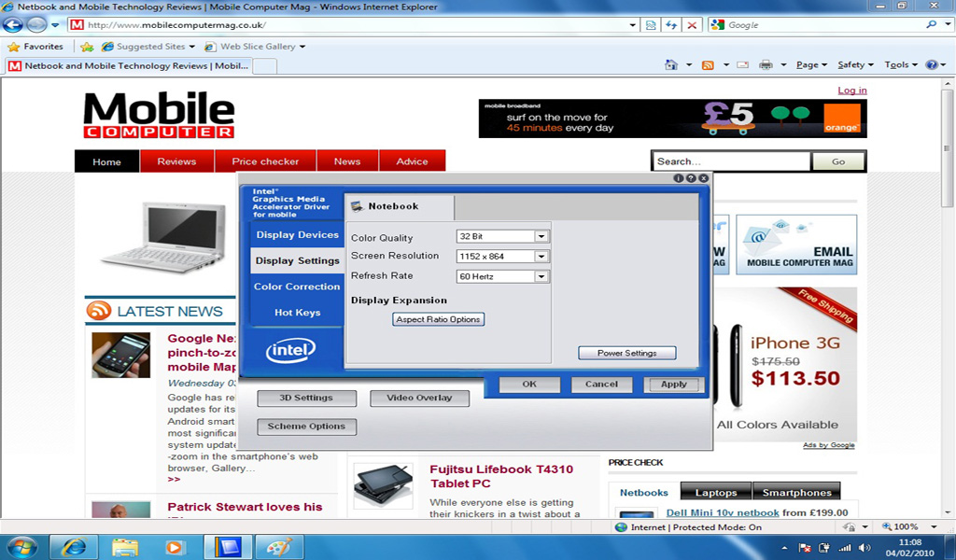Click the Log in link
The height and width of the screenshot is (560, 956).
tap(851, 91)
